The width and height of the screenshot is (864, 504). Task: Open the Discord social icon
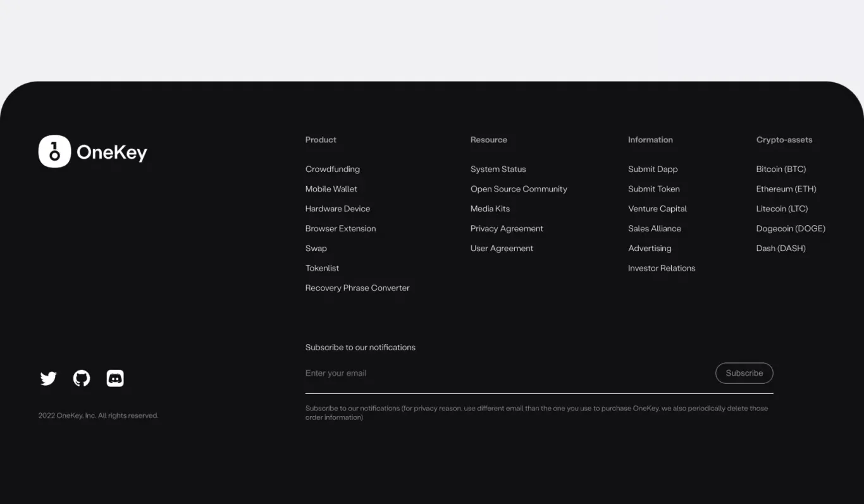tap(115, 379)
